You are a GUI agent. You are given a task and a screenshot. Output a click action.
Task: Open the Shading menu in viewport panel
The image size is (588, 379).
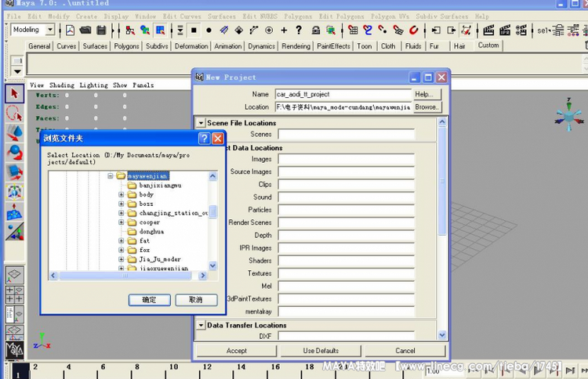tap(62, 85)
